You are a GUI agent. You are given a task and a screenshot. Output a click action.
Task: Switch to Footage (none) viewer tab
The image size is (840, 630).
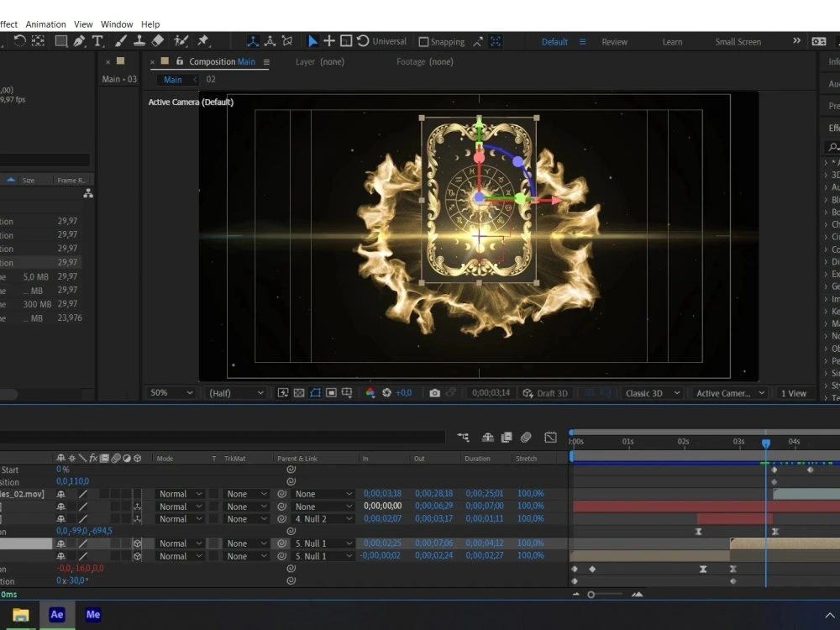pyautogui.click(x=425, y=61)
